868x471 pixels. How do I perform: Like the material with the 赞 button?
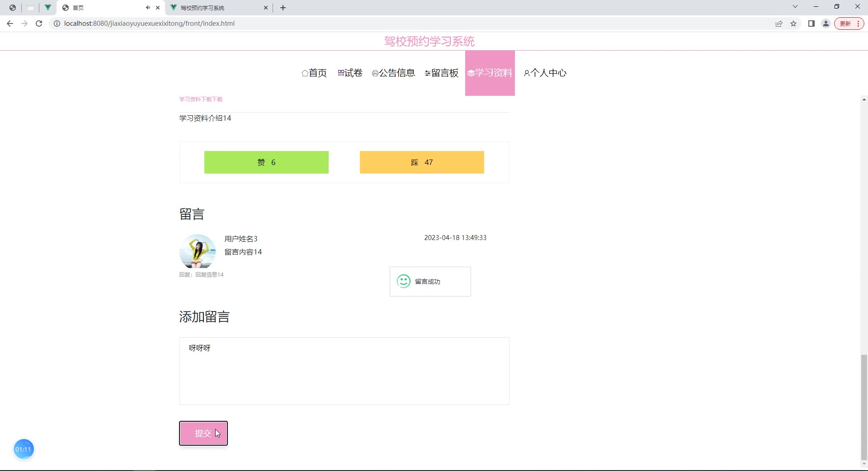(266, 162)
